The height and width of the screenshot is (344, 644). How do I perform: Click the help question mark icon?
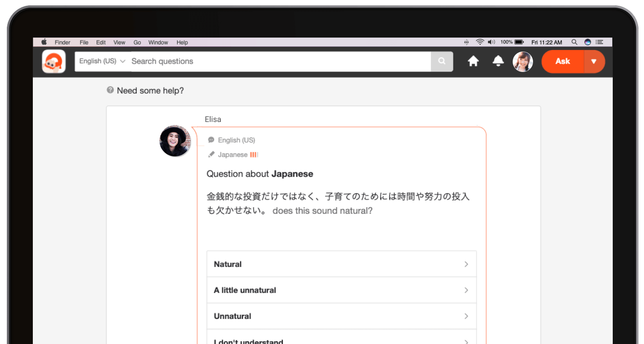pos(110,90)
